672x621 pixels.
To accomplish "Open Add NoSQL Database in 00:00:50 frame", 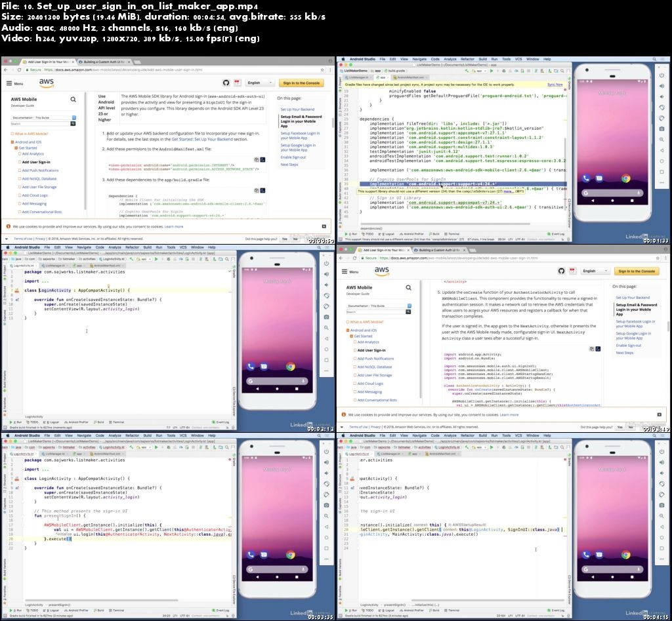I will [x=39, y=178].
